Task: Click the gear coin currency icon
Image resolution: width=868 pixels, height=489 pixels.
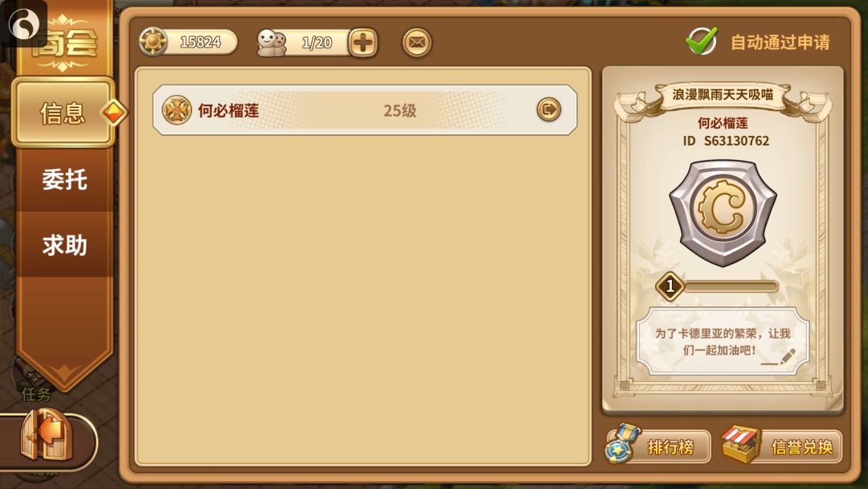Action: (x=153, y=42)
